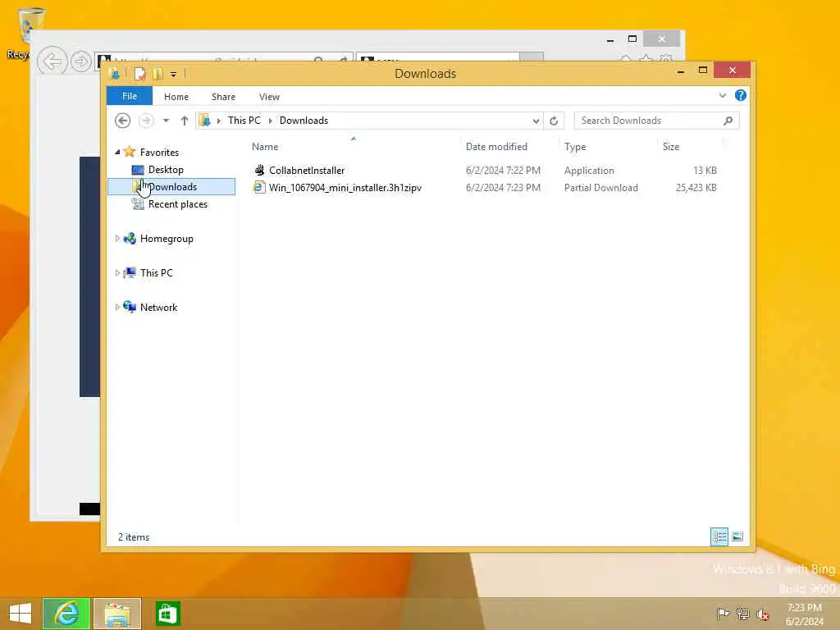
Task: Select the CollabnetInstaller file
Action: [307, 171]
